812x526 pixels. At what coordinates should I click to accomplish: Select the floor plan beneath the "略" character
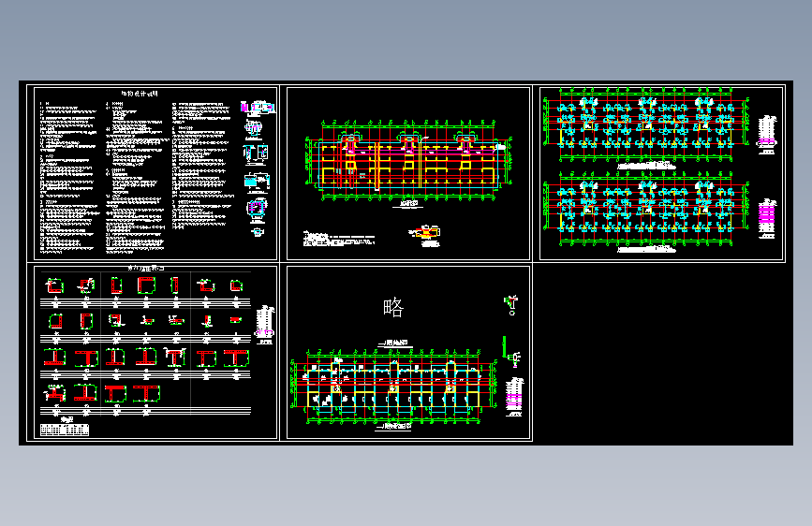394,386
